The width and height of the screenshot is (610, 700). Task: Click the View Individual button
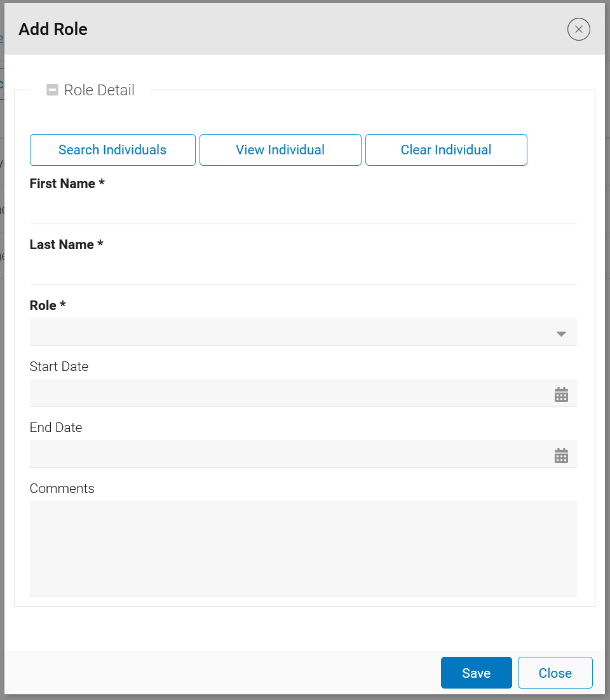[x=280, y=150]
